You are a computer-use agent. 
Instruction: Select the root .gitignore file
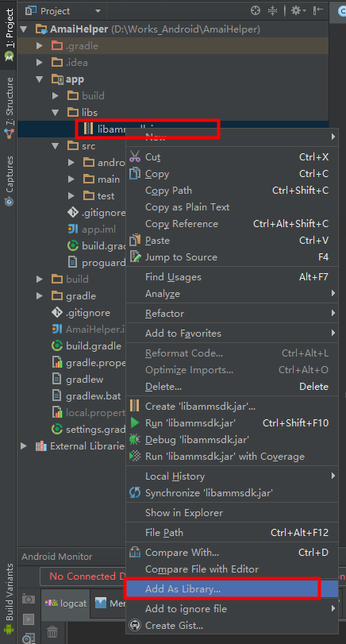pyautogui.click(x=81, y=313)
